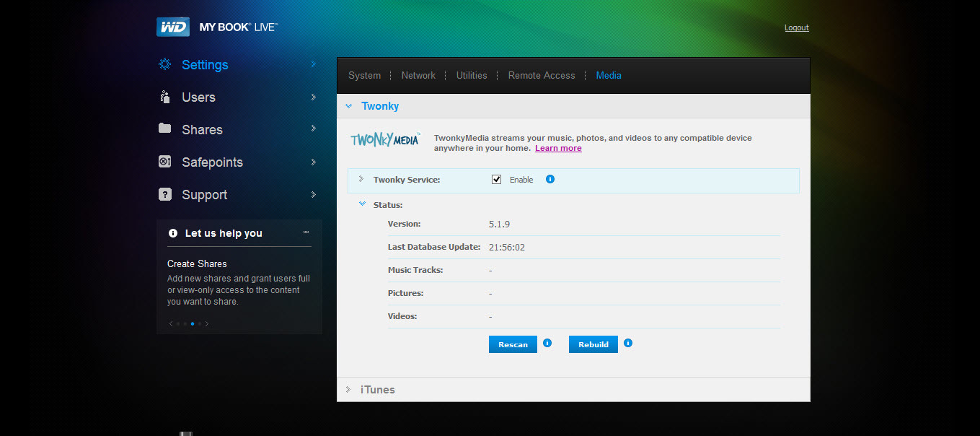Switch to the System tab
The height and width of the screenshot is (436, 980).
364,75
